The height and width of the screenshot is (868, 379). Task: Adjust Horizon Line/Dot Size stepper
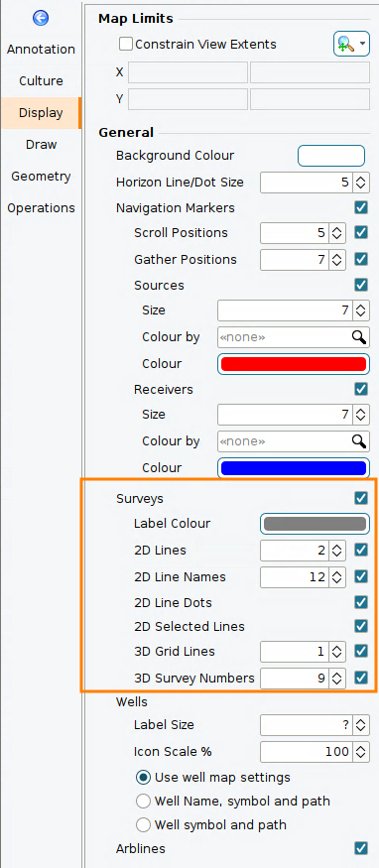tap(361, 183)
